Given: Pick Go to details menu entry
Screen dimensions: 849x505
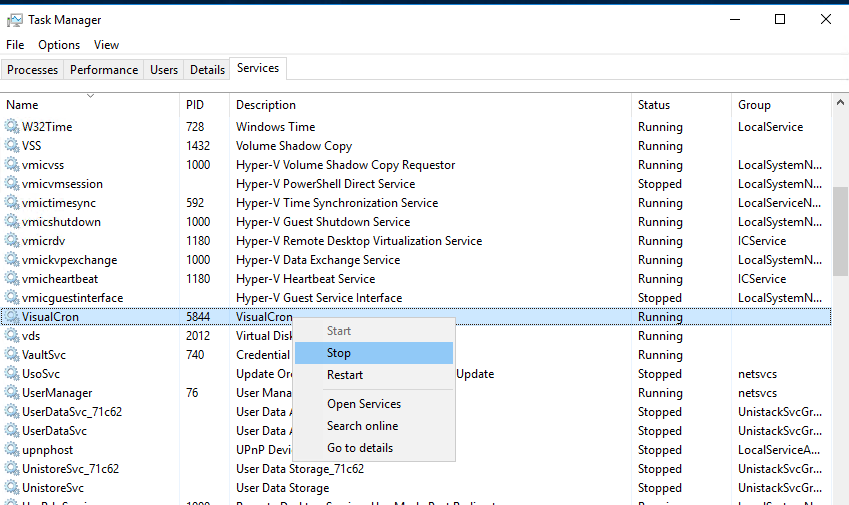Looking at the screenshot, I should click(x=360, y=448).
